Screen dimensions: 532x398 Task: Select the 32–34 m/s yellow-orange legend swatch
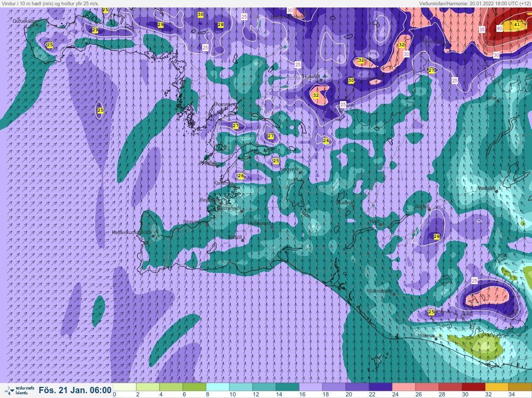click(496, 387)
